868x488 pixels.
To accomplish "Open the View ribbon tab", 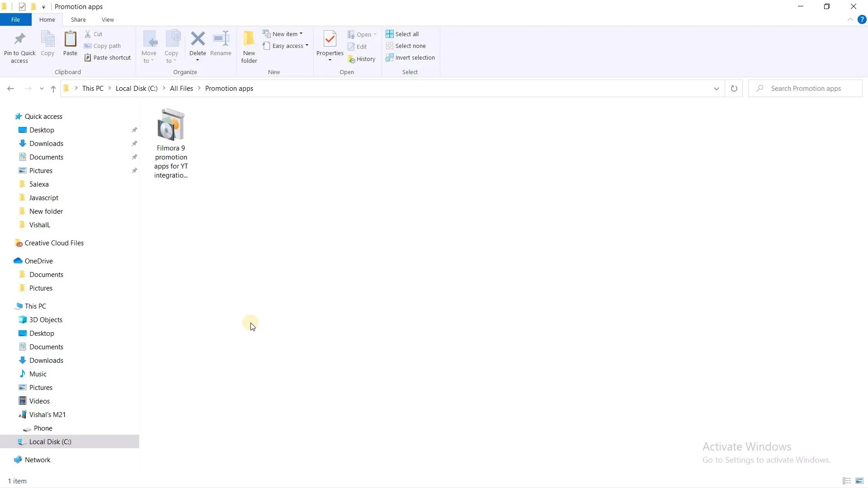I will (108, 20).
